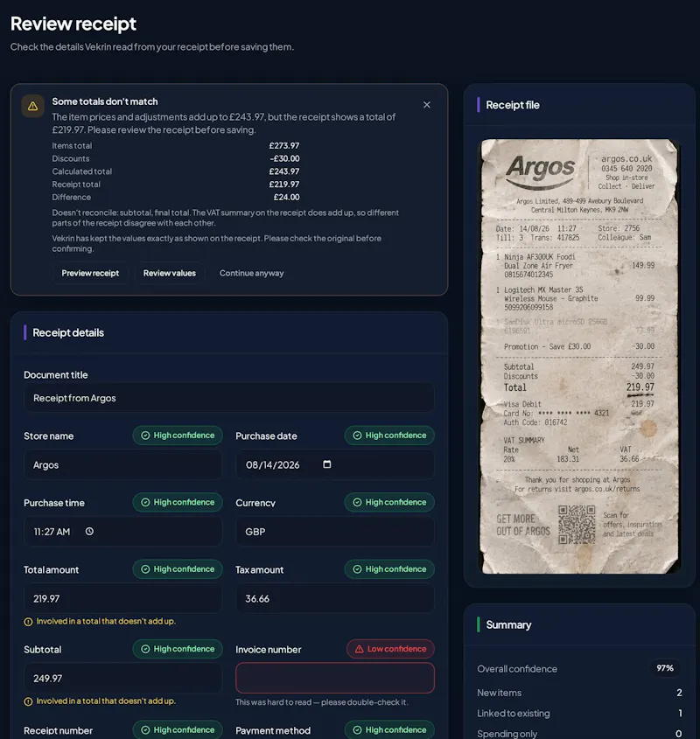
Task: Edit the Purchase date field
Action: coord(335,464)
